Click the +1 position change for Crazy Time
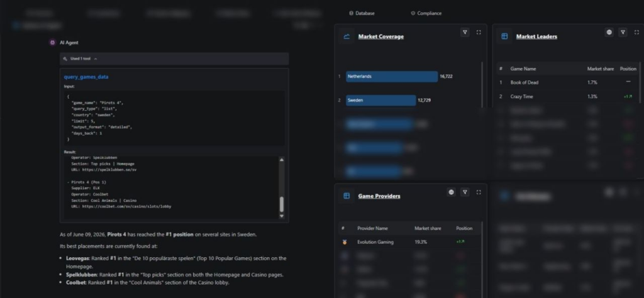Screen dimensions: 644x298 (x=628, y=97)
